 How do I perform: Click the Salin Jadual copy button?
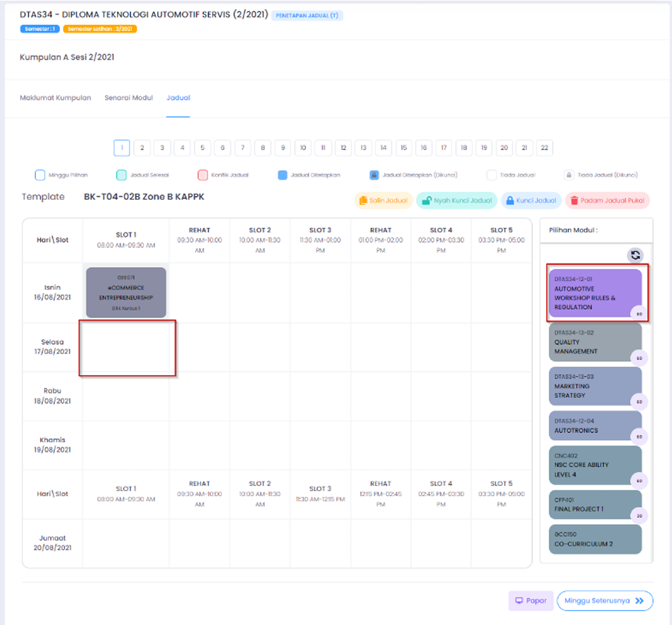[383, 201]
